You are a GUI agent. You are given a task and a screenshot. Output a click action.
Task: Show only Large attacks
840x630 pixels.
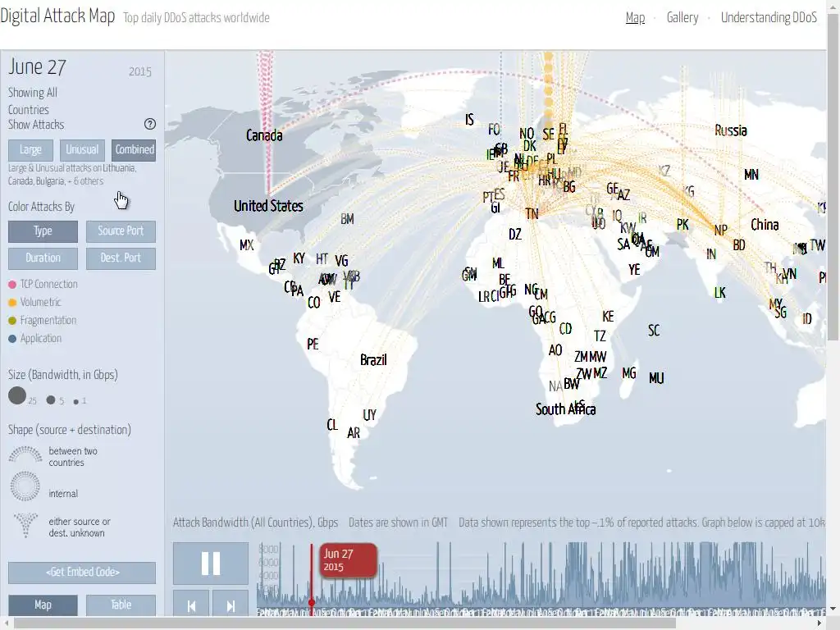pyautogui.click(x=30, y=150)
